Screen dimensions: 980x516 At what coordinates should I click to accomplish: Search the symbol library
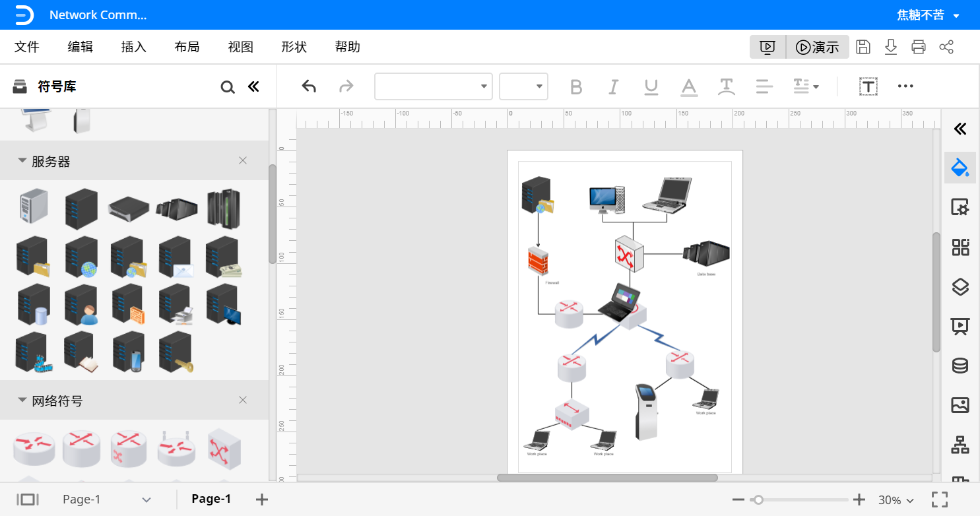tap(227, 87)
